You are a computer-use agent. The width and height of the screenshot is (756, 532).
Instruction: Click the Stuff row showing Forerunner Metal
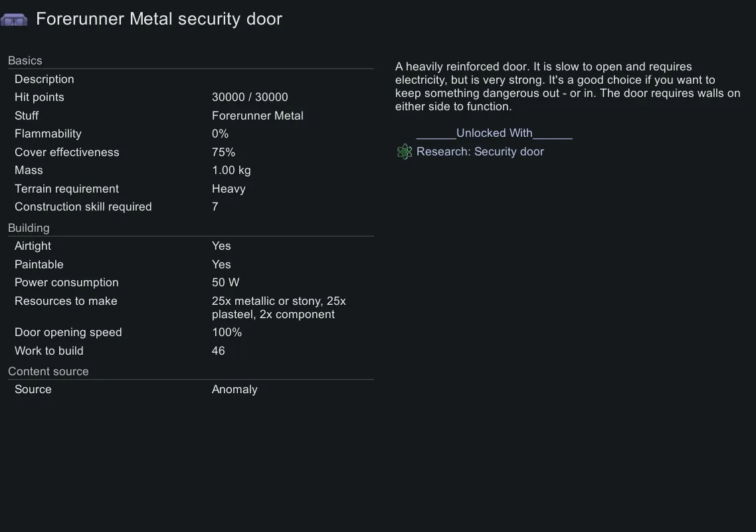[x=191, y=116]
